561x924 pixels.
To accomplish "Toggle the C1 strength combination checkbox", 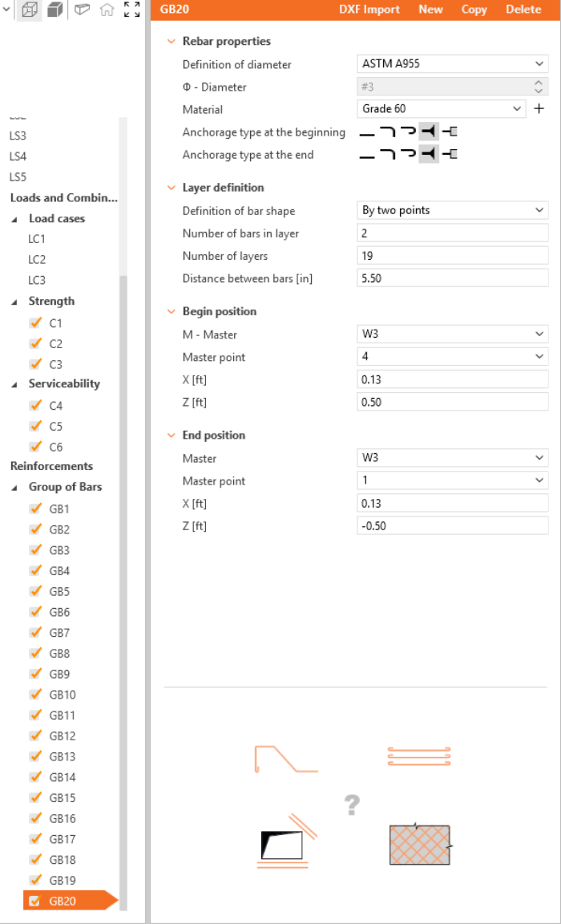I will (x=35, y=322).
